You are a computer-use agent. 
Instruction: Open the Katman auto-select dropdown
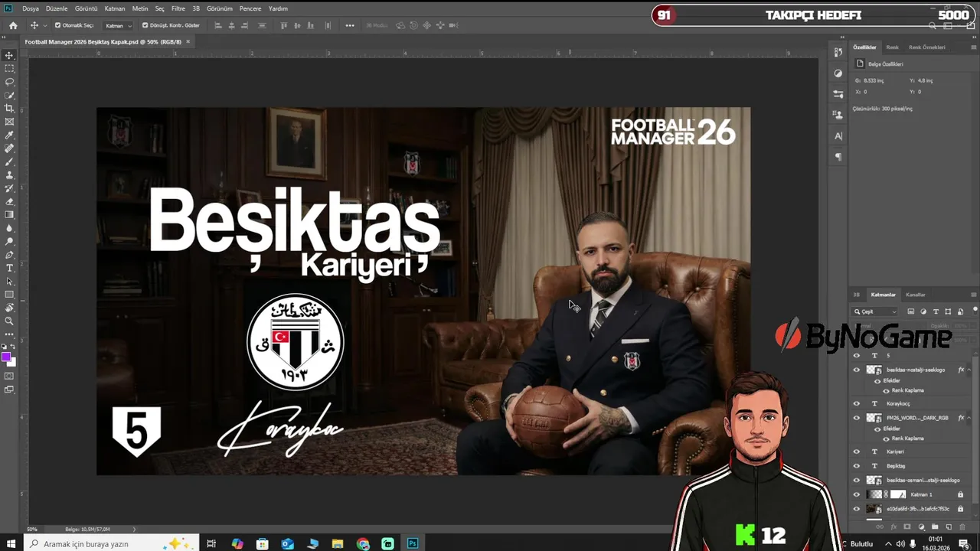pyautogui.click(x=117, y=25)
